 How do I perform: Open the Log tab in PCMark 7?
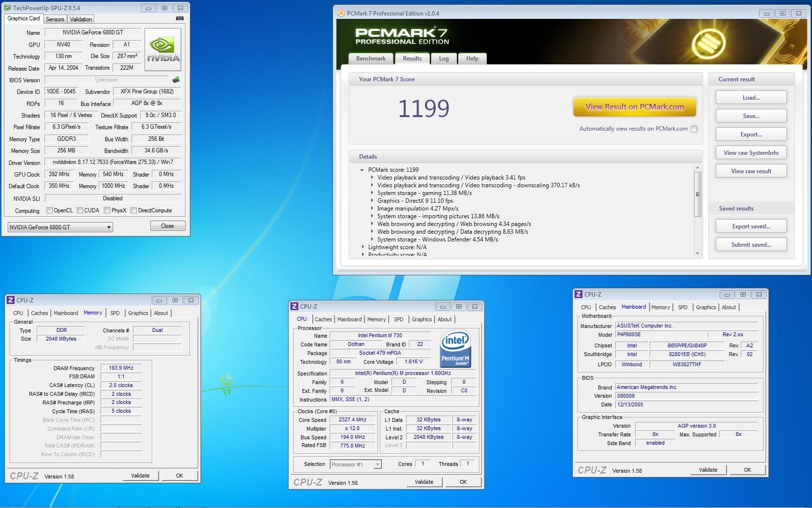pos(444,59)
